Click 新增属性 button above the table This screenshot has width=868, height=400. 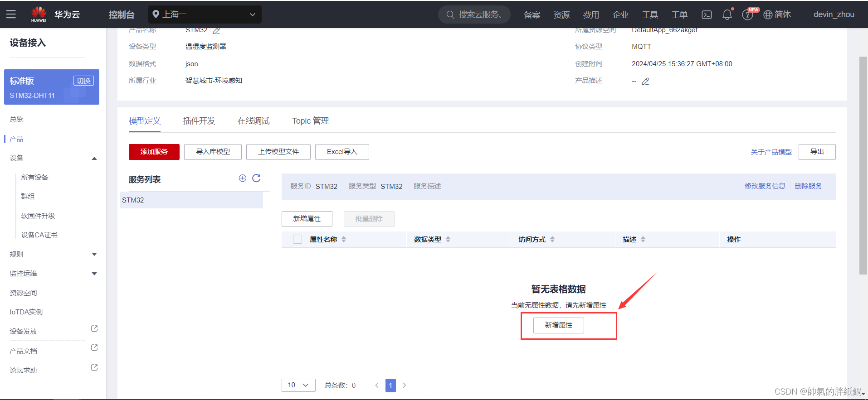coord(307,219)
